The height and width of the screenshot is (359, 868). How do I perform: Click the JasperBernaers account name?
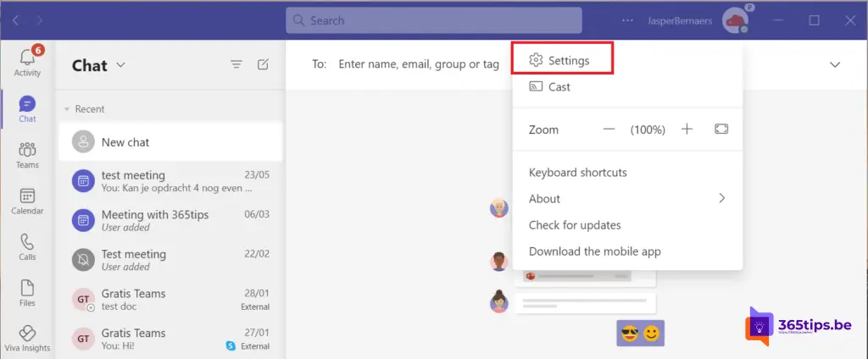coord(680,21)
